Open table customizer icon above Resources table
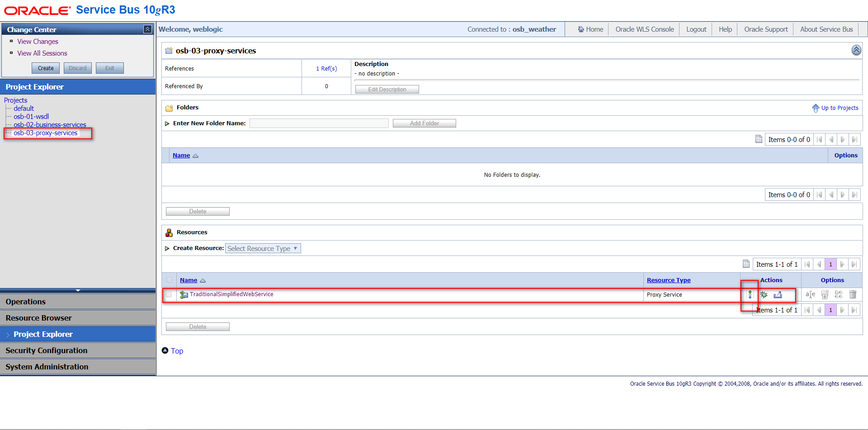Image resolution: width=868 pixels, height=430 pixels. tap(746, 264)
